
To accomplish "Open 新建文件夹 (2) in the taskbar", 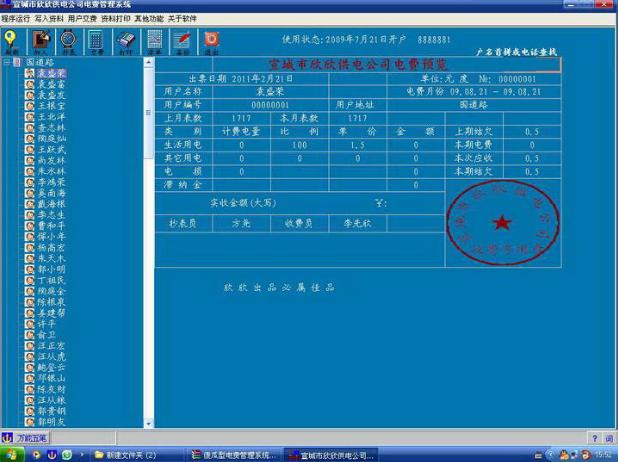I will coord(125,455).
